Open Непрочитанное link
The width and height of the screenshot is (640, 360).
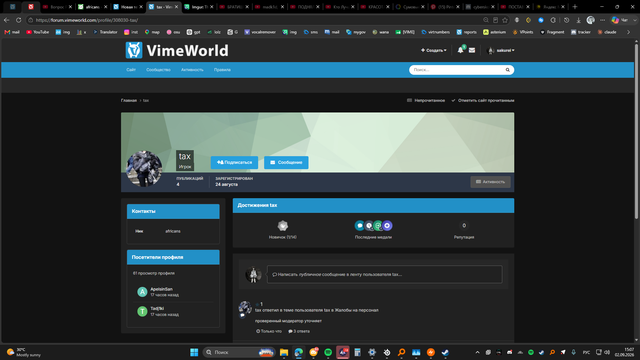[426, 100]
